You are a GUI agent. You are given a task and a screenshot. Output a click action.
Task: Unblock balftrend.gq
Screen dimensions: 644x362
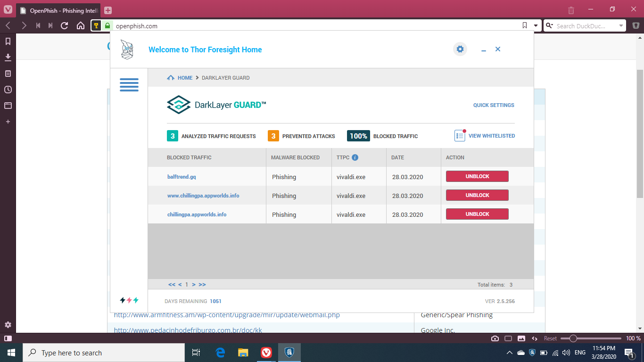(477, 176)
